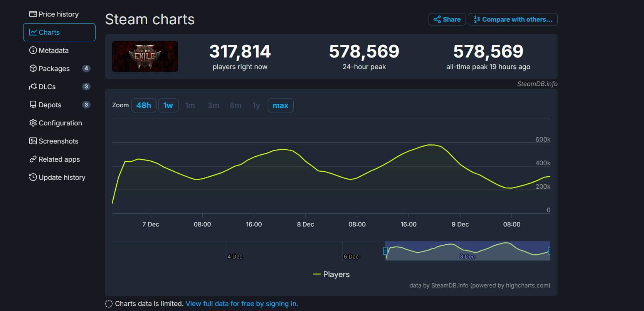Set chart zoom to max
The width and height of the screenshot is (644, 311).
(281, 105)
